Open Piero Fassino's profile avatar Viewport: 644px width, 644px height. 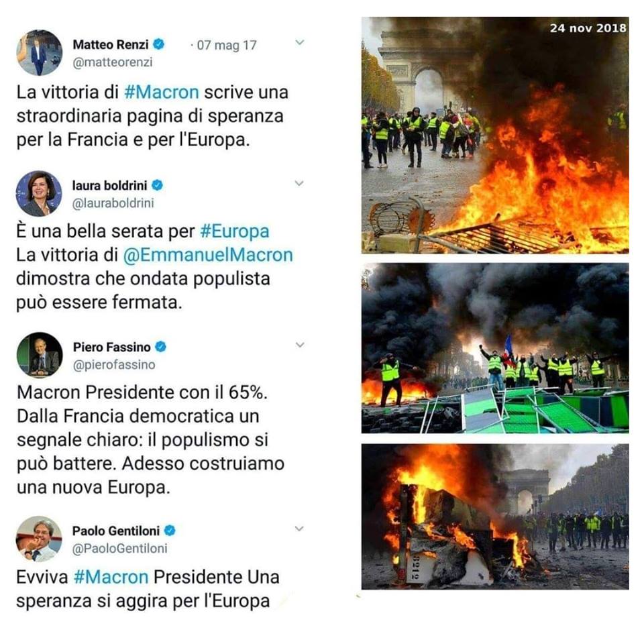coord(40,355)
